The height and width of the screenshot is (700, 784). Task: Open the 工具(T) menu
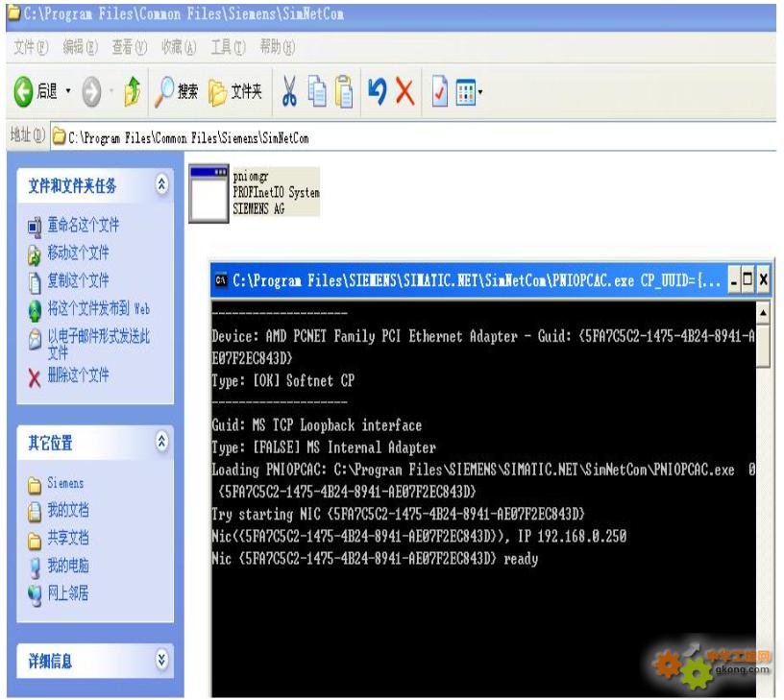[x=228, y=47]
